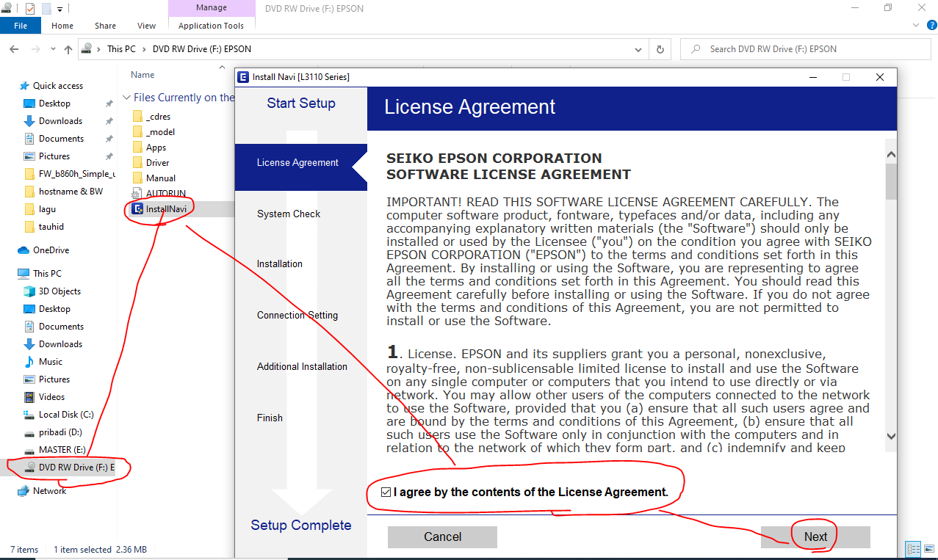Open pribadi (D:) drive
Image resolution: width=938 pixels, height=560 pixels.
click(60, 432)
